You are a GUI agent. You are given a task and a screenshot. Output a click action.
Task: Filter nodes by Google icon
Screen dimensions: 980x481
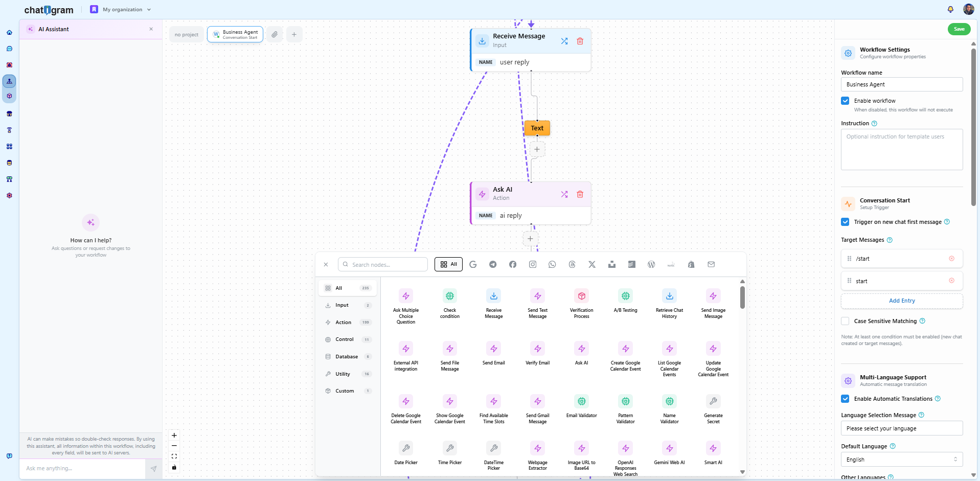[x=473, y=264]
